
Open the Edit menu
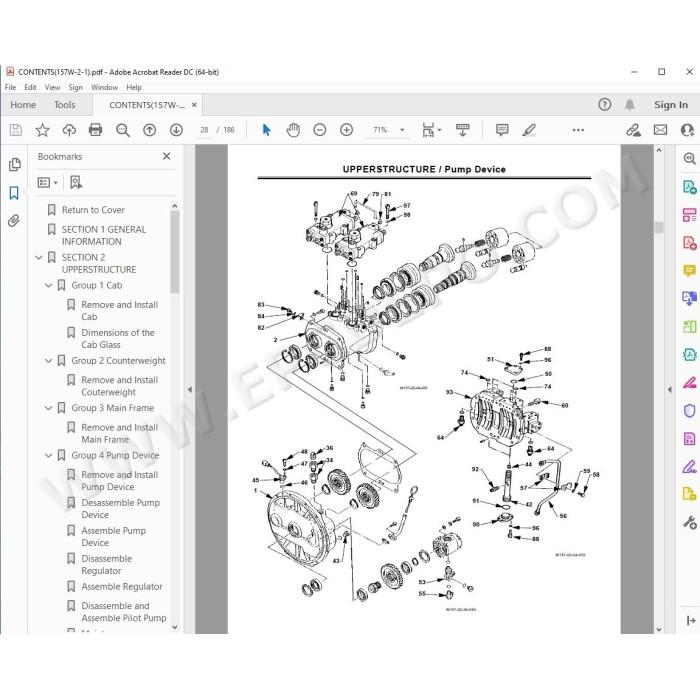point(30,87)
